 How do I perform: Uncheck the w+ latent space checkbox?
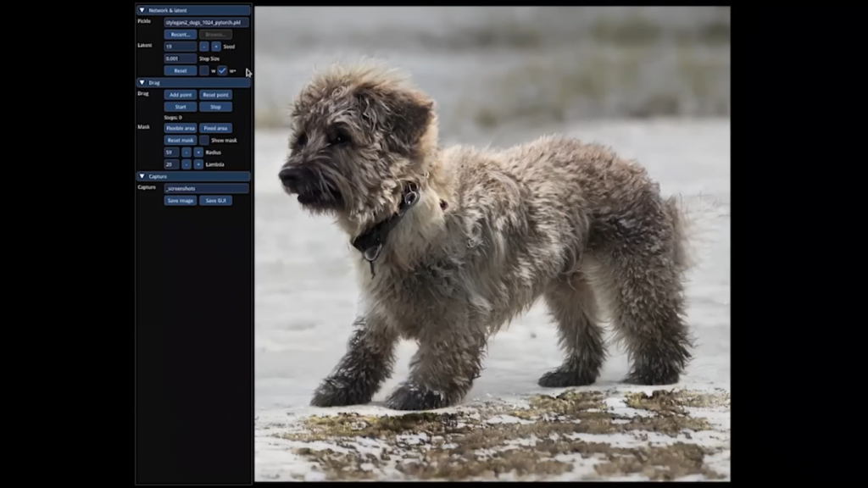[x=222, y=71]
